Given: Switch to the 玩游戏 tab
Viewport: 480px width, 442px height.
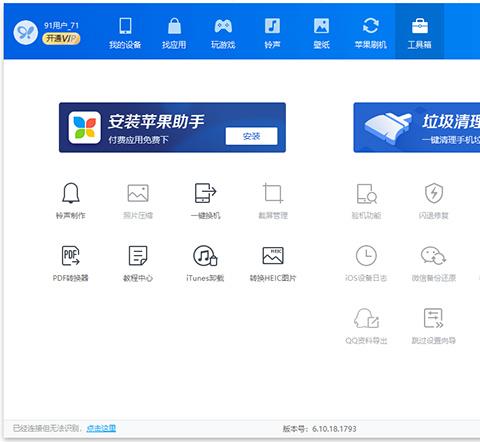Looking at the screenshot, I should pos(223,33).
